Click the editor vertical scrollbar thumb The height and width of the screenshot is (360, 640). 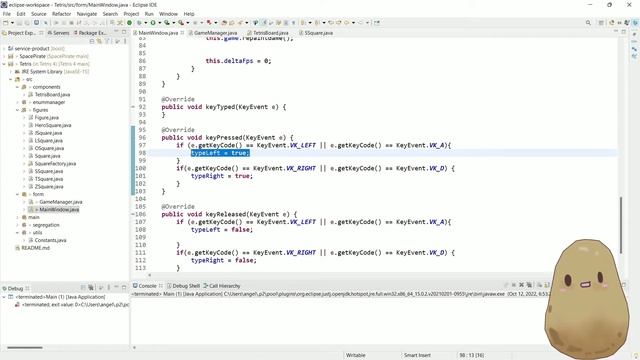[x=621, y=224]
